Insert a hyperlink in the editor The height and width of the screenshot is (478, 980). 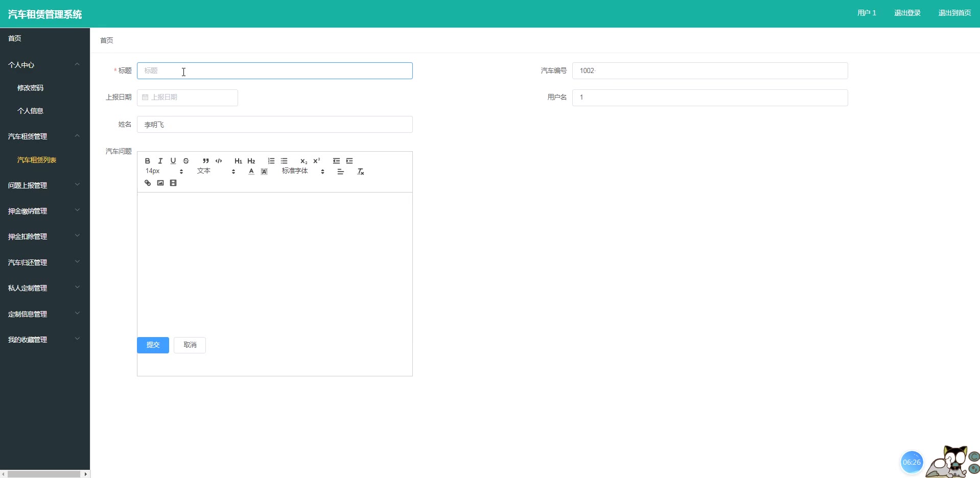(x=148, y=183)
